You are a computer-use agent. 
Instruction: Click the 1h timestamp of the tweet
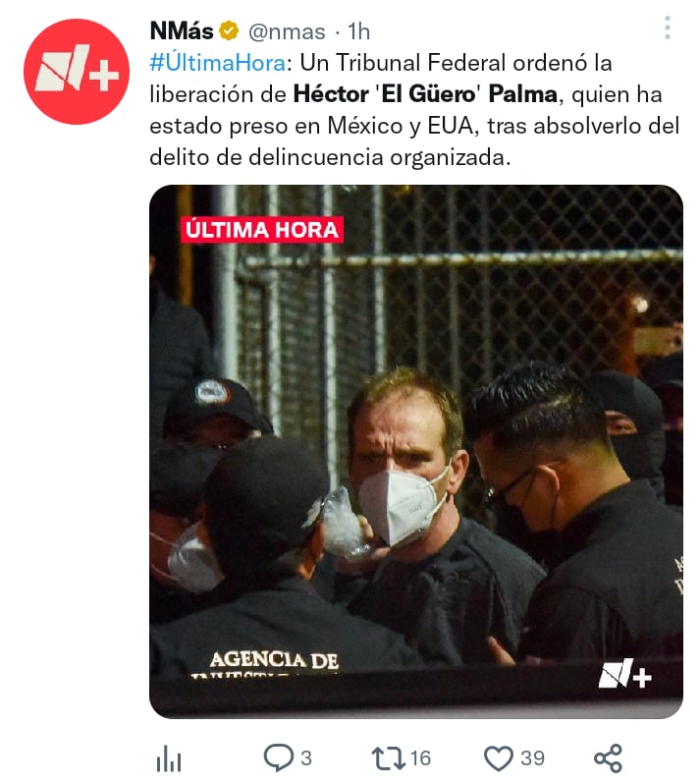(358, 32)
